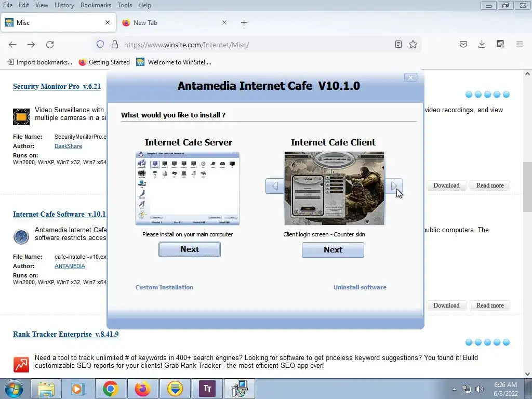Click Read more for Internet Cafe Software
Screen dimensions: 532x399
tap(490, 305)
